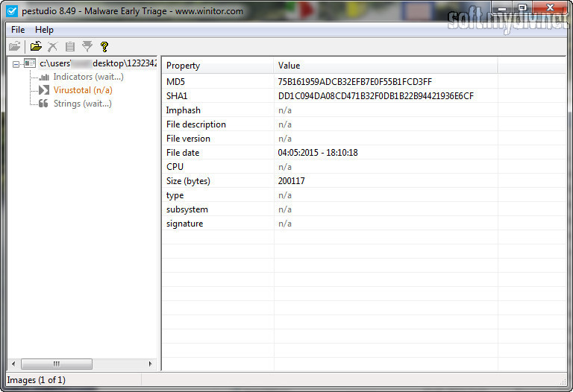Click the tree scrollbar right arrow
573x392 pixels.
150,364
